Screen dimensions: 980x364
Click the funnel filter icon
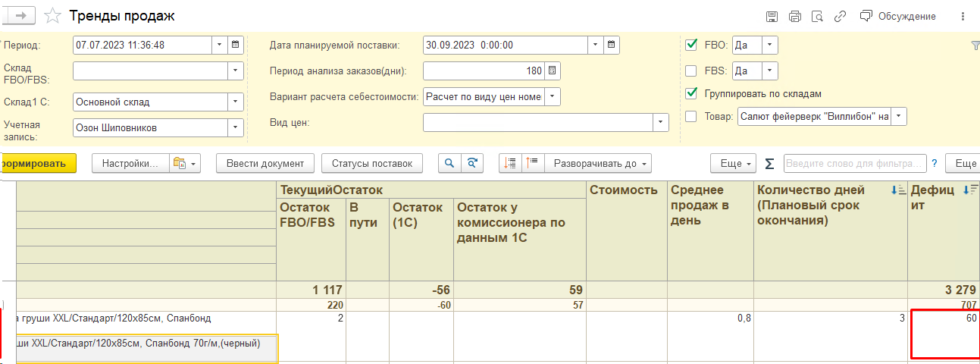click(x=975, y=45)
